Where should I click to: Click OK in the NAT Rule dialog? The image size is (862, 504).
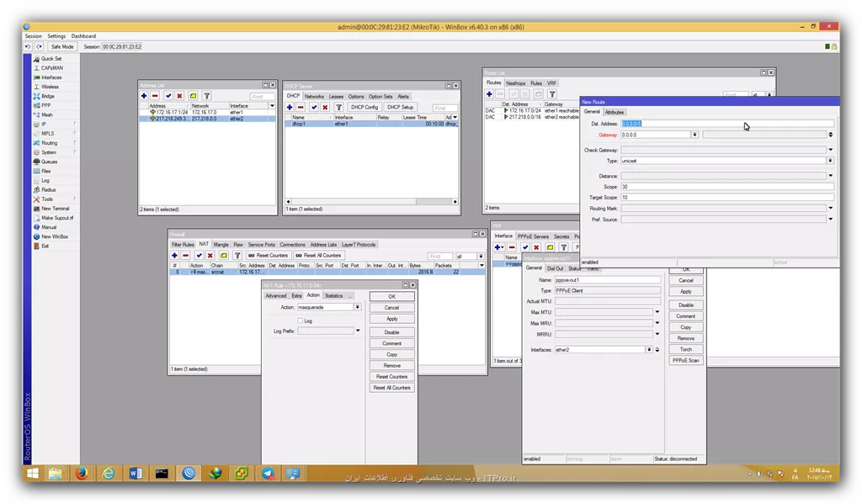392,296
